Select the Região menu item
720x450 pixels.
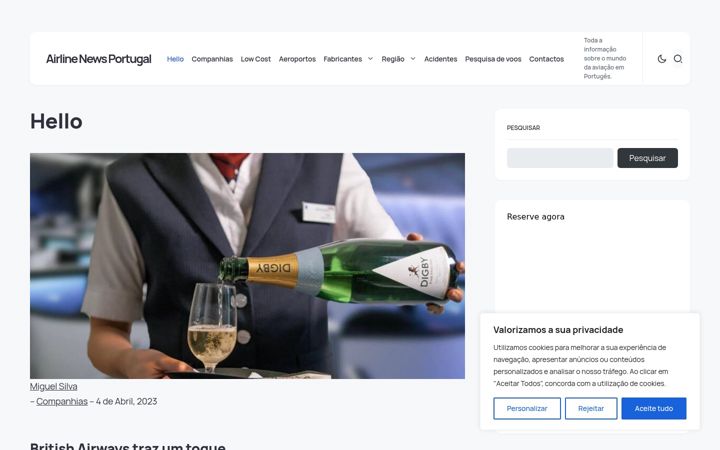click(x=393, y=59)
